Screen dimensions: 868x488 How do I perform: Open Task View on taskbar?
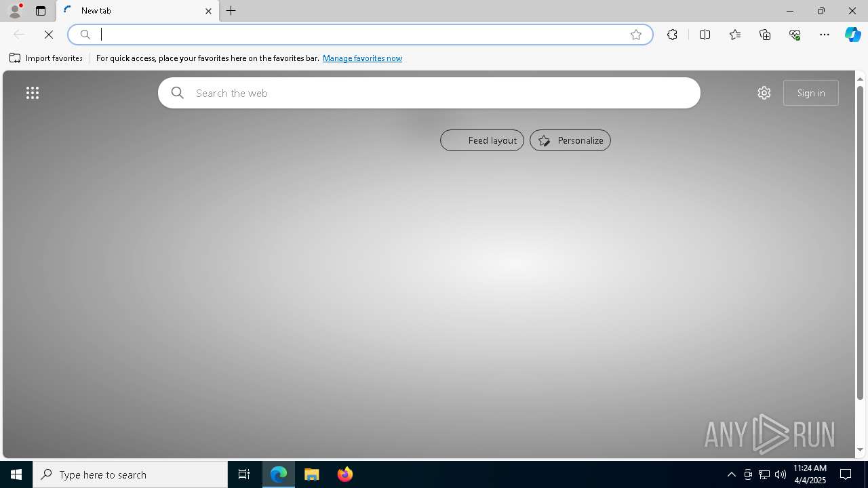pyautogui.click(x=244, y=474)
